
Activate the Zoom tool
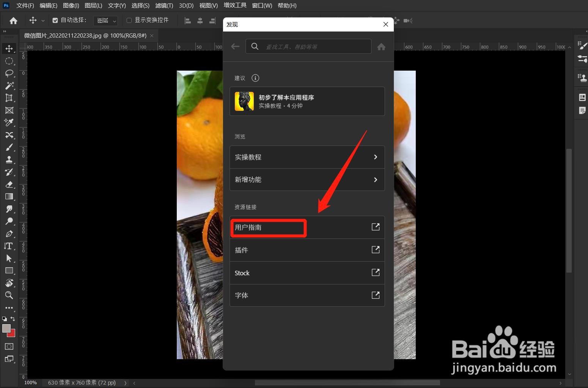(x=9, y=295)
